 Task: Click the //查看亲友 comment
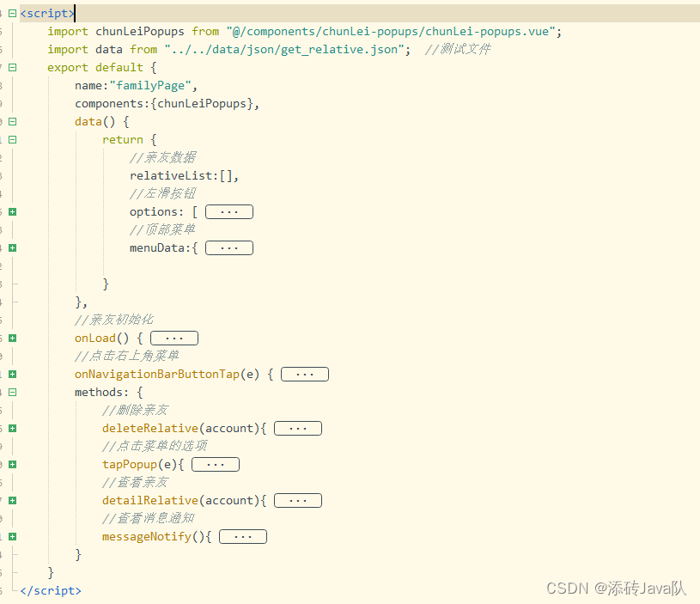(x=135, y=482)
